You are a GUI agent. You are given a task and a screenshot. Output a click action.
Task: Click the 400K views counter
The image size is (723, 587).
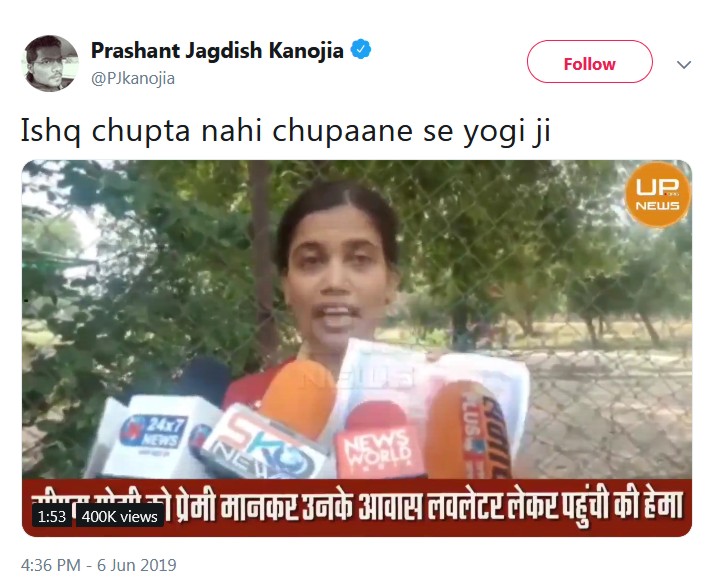click(x=119, y=516)
